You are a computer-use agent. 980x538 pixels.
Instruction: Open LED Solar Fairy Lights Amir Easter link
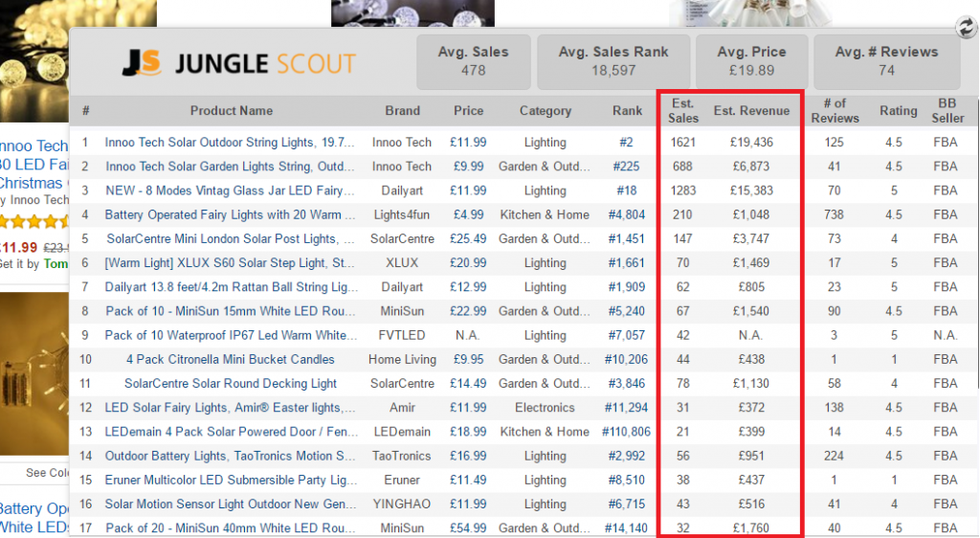tap(230, 408)
